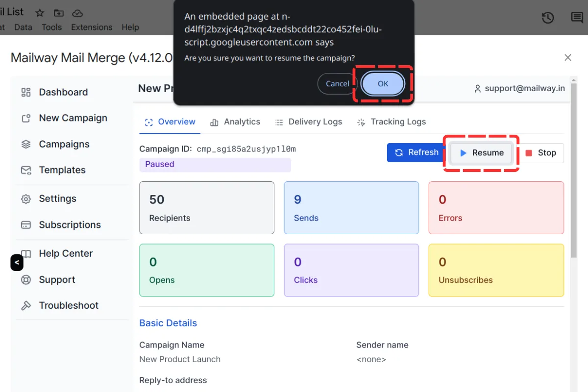Select the New Campaign icon in sidebar
Image resolution: width=588 pixels, height=392 pixels.
(x=25, y=118)
